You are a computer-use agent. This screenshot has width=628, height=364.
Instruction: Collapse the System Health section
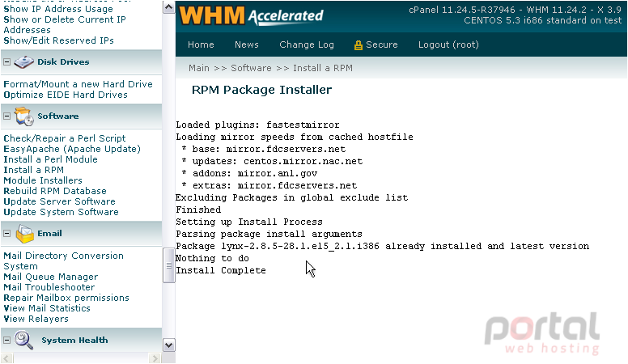(6, 341)
